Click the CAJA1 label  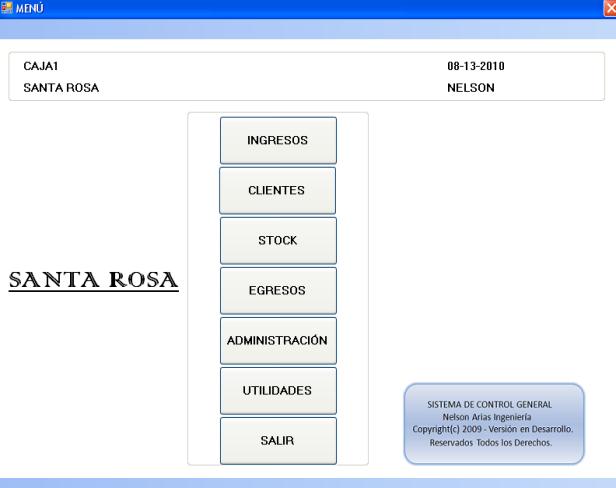[x=39, y=67]
